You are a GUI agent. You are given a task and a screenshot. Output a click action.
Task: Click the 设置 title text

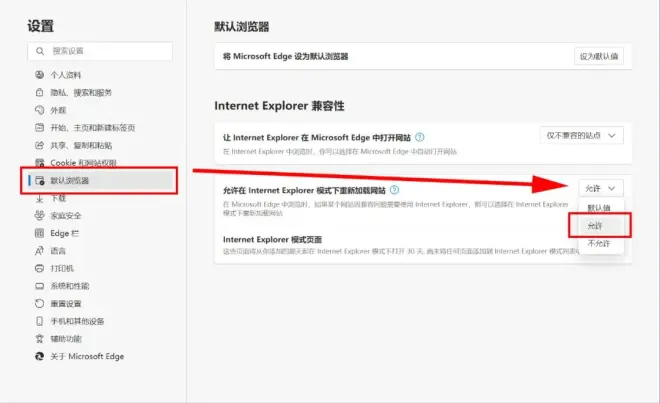click(x=40, y=26)
